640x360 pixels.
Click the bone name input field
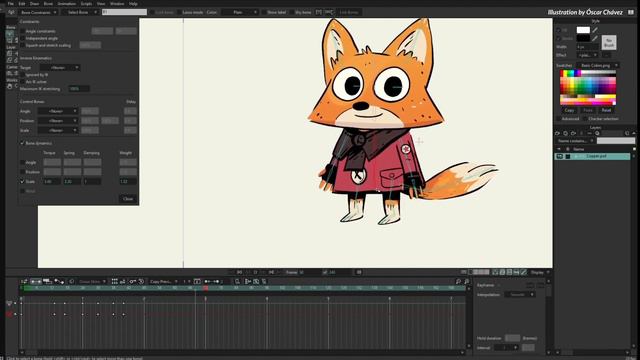(124, 12)
